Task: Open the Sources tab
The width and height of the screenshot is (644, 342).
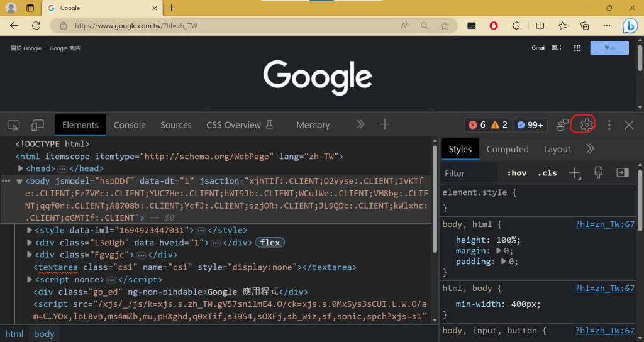Action: click(x=176, y=125)
